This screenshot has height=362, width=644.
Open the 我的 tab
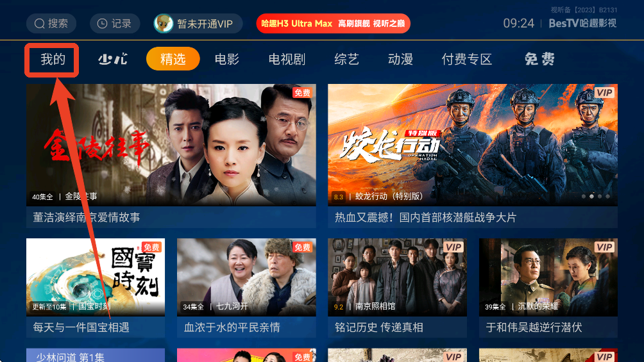[52, 60]
